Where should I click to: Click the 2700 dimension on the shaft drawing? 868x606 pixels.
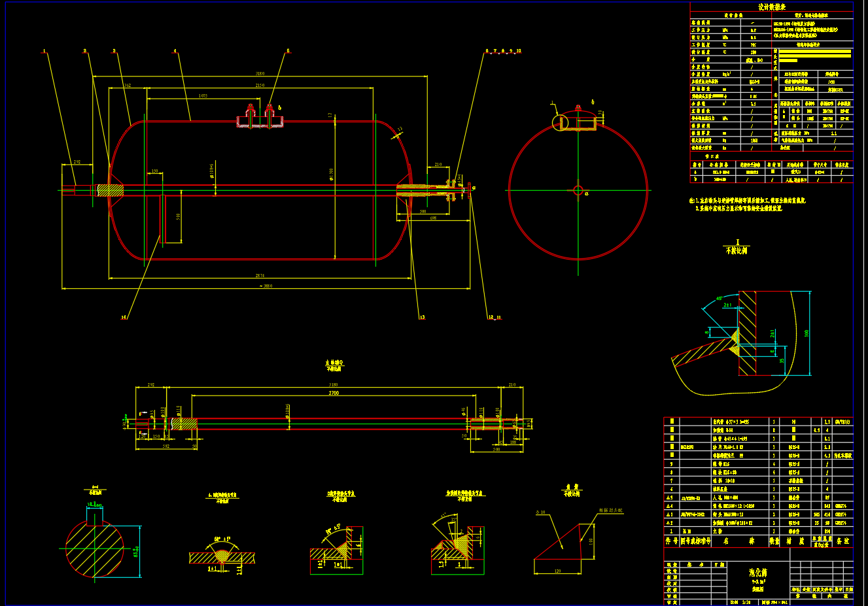click(333, 394)
